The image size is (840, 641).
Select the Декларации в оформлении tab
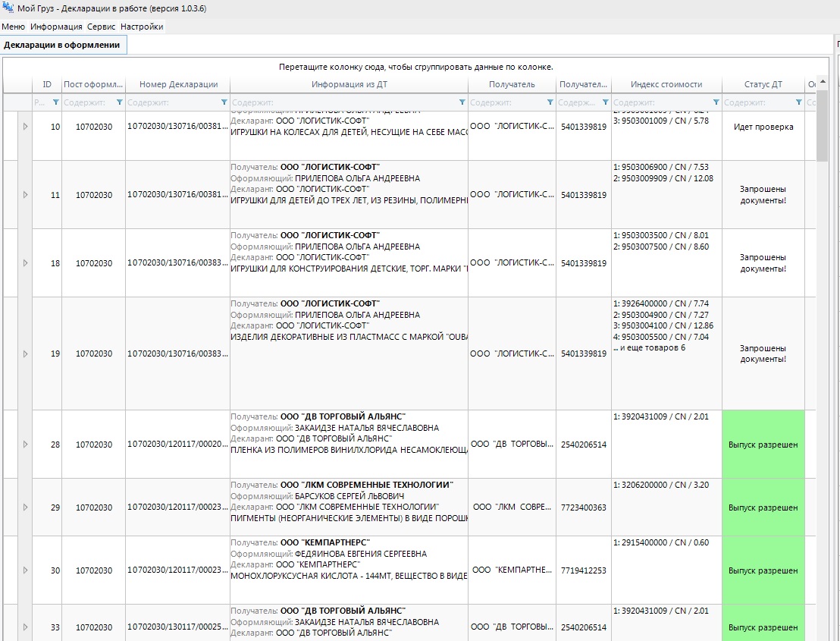62,46
